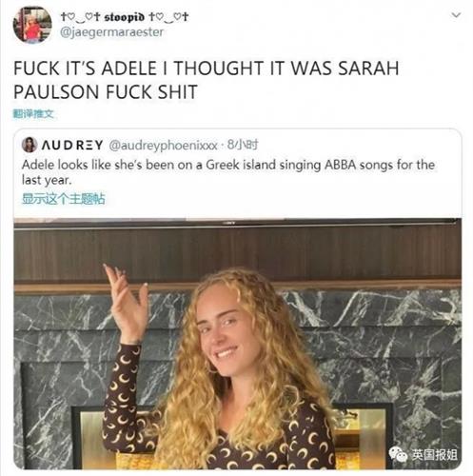
Task: Open the tweet options chevron menu
Action: [x=456, y=15]
